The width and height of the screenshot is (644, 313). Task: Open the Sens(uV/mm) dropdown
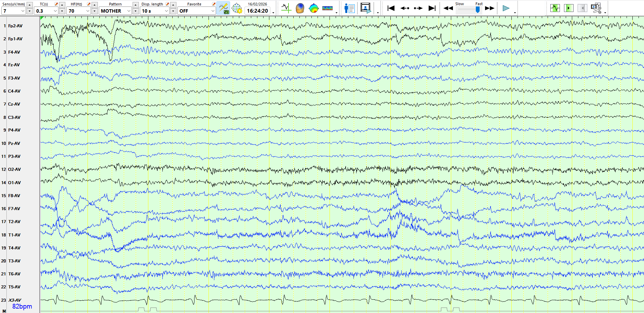(x=14, y=11)
